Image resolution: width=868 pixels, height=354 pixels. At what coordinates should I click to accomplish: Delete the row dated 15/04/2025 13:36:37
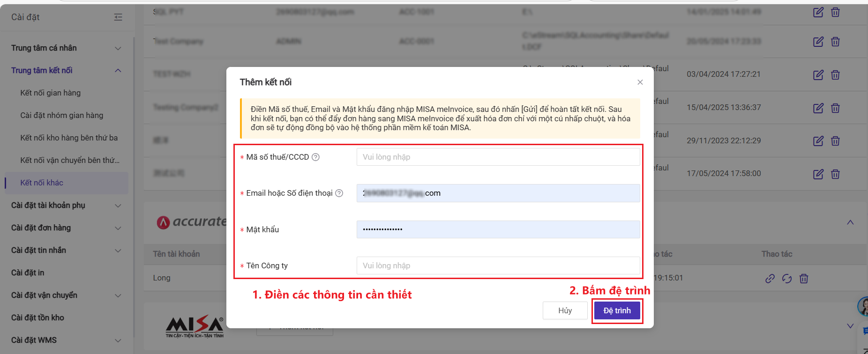point(835,108)
